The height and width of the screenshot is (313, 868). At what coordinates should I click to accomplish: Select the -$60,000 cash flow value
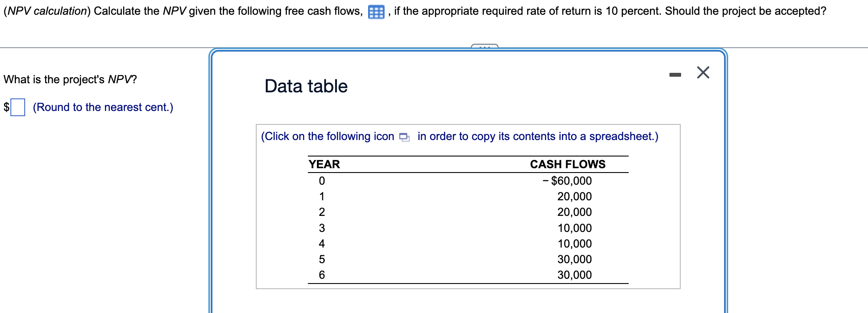[567, 181]
